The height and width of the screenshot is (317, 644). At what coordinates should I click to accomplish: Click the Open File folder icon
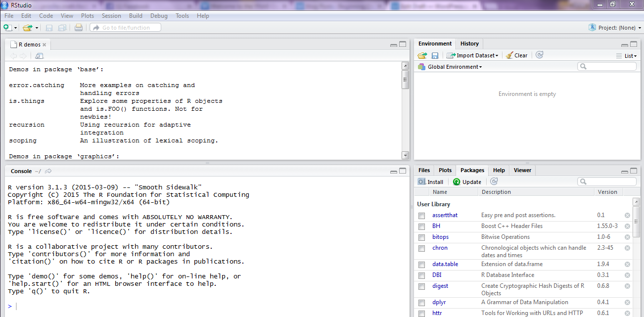coord(27,28)
